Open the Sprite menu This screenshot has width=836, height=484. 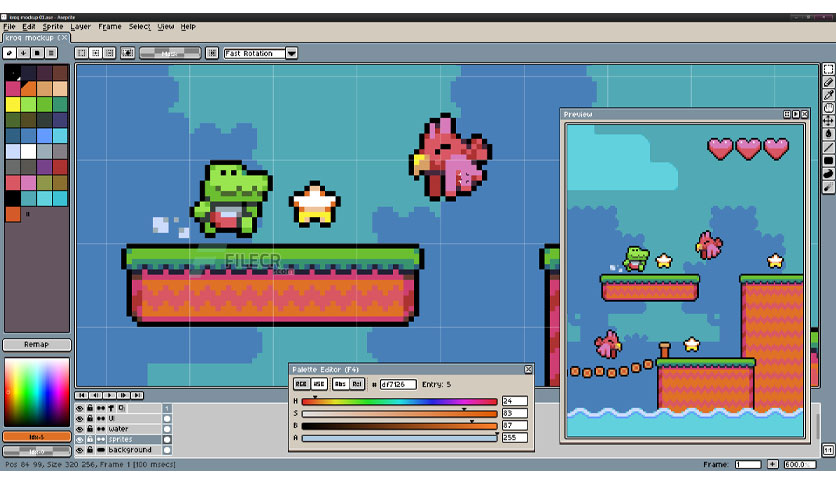[x=53, y=26]
